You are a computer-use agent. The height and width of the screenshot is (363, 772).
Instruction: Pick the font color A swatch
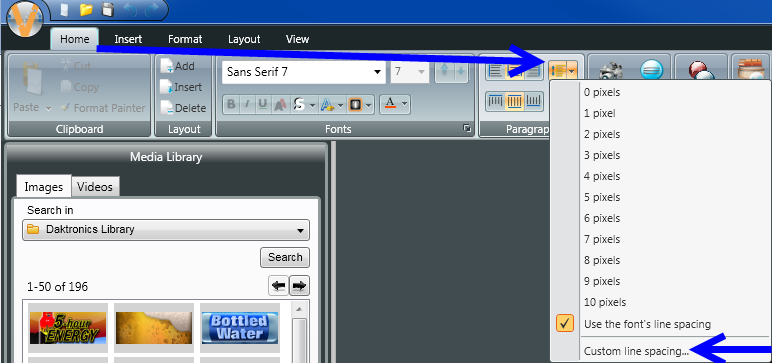[390, 104]
